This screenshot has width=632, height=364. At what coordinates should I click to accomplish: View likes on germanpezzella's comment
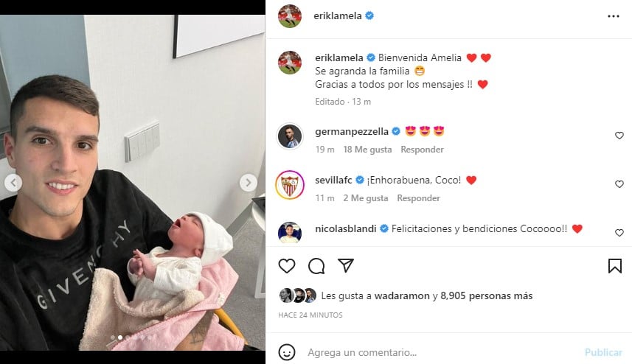[367, 150]
